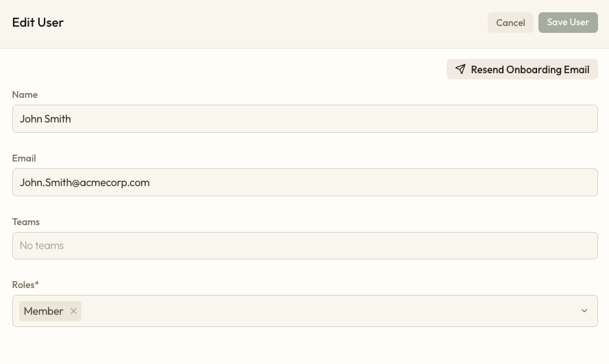Remove the Member role chip
609x364 pixels.
click(x=73, y=311)
